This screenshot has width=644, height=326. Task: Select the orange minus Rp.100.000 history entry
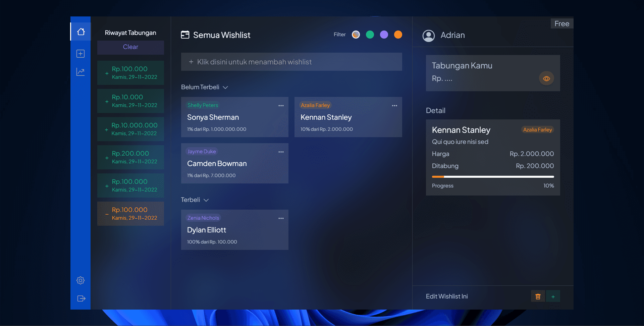coord(130,214)
